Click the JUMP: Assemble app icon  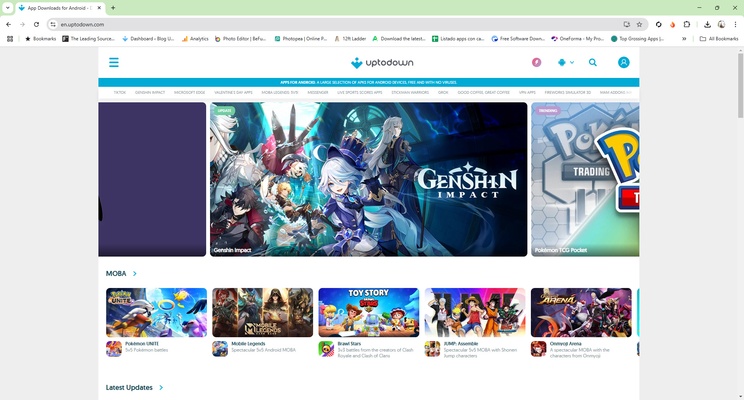pos(433,349)
